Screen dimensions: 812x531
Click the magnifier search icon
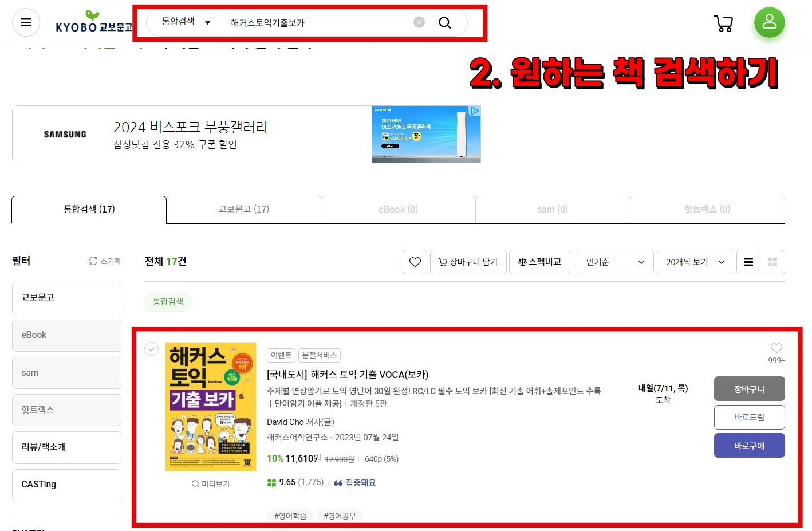[x=445, y=23]
